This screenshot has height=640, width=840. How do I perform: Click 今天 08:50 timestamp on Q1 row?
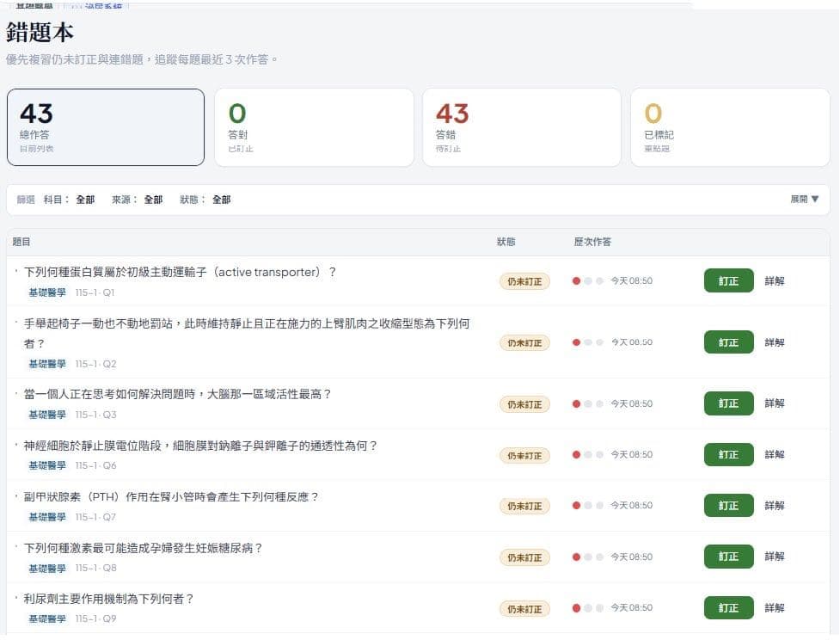coord(632,281)
